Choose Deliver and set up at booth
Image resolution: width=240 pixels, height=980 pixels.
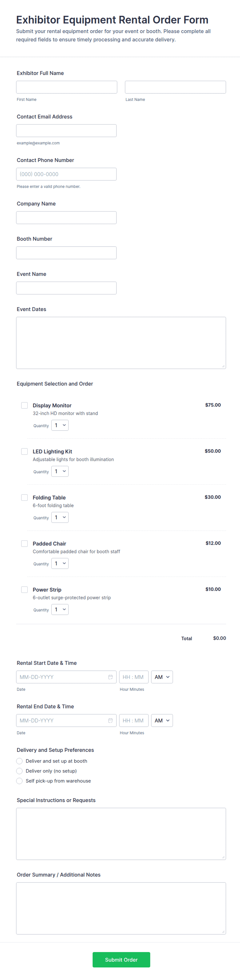[x=19, y=761]
